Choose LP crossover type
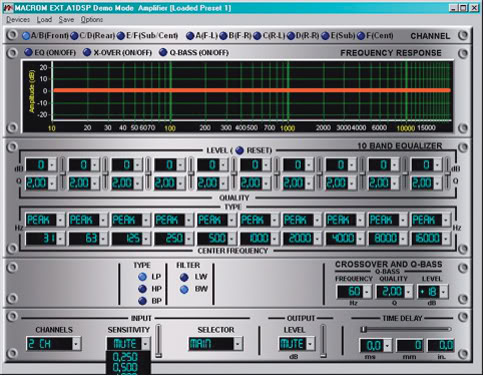The image size is (484, 376). pos(142,277)
